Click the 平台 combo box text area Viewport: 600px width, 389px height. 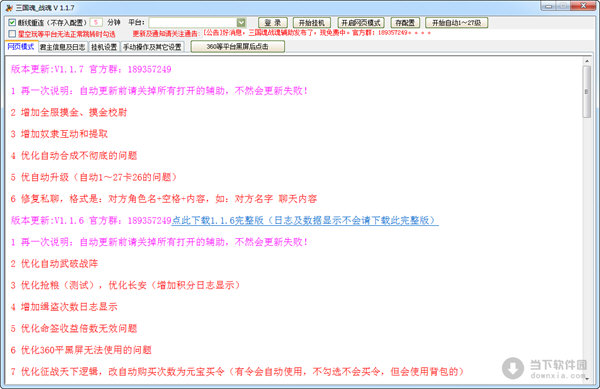click(x=192, y=23)
